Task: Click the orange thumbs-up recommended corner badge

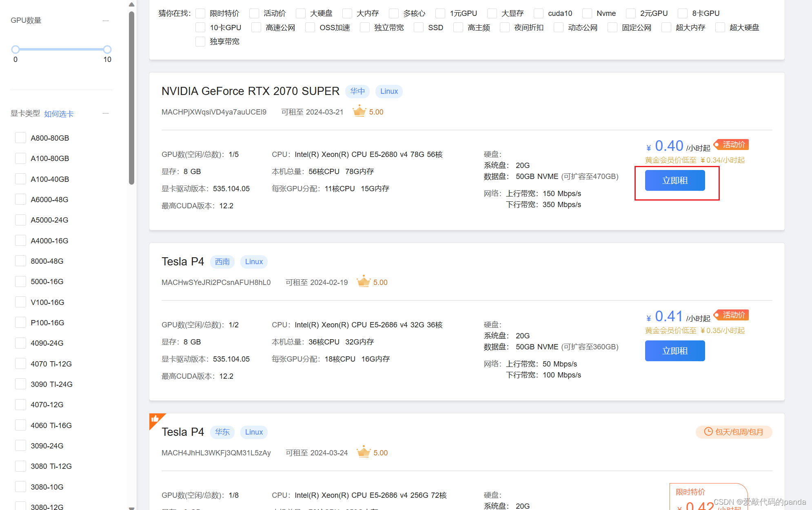Action: click(x=155, y=419)
